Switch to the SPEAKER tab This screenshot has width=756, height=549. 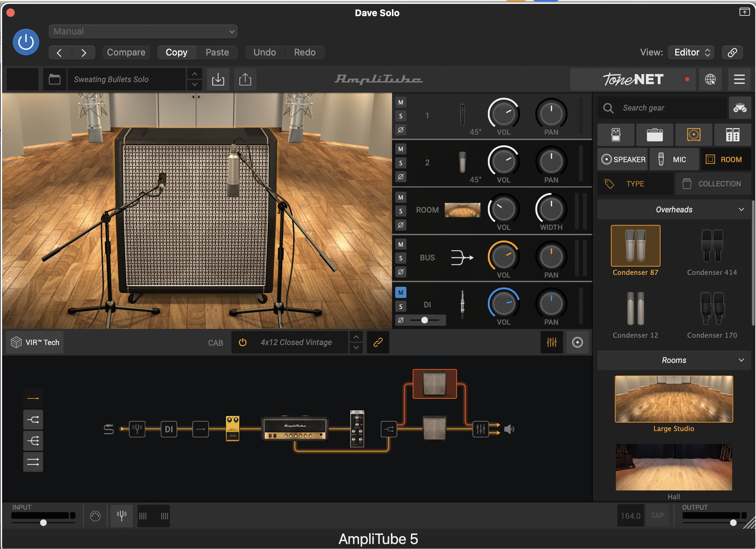[623, 159]
